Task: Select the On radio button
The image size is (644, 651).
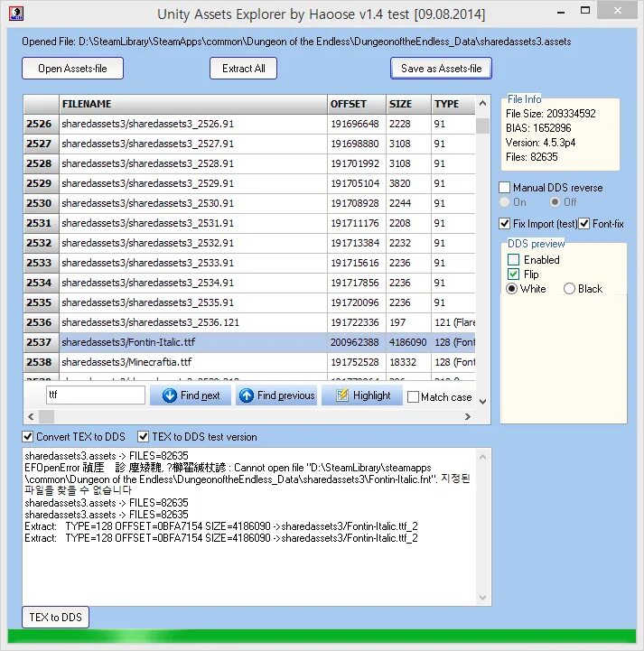Action: [x=505, y=202]
